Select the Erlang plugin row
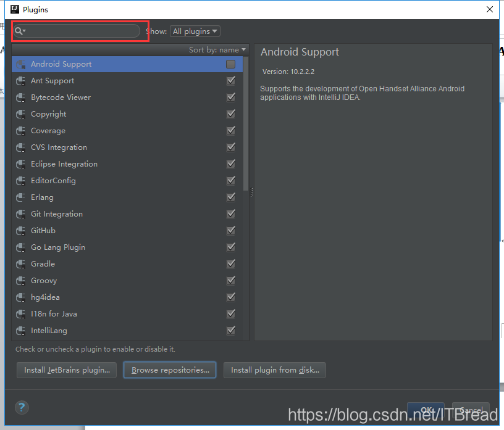Viewport: 504px width, 430px height. pyautogui.click(x=127, y=197)
